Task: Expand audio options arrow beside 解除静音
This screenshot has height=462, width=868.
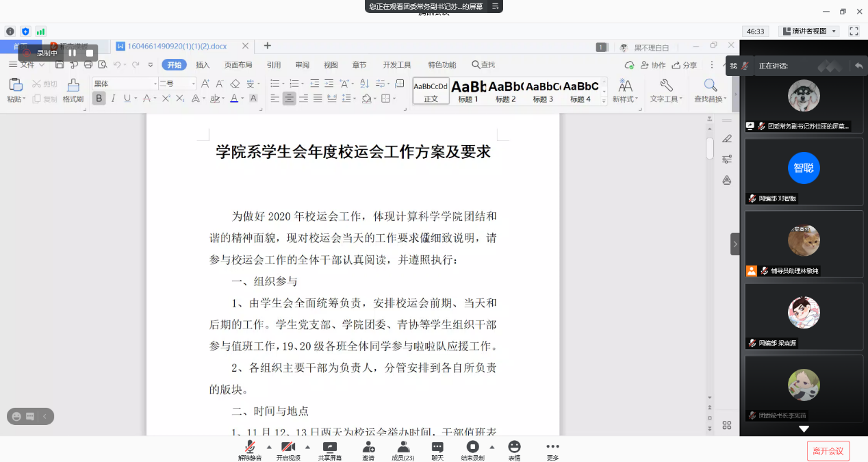Action: coord(269,447)
